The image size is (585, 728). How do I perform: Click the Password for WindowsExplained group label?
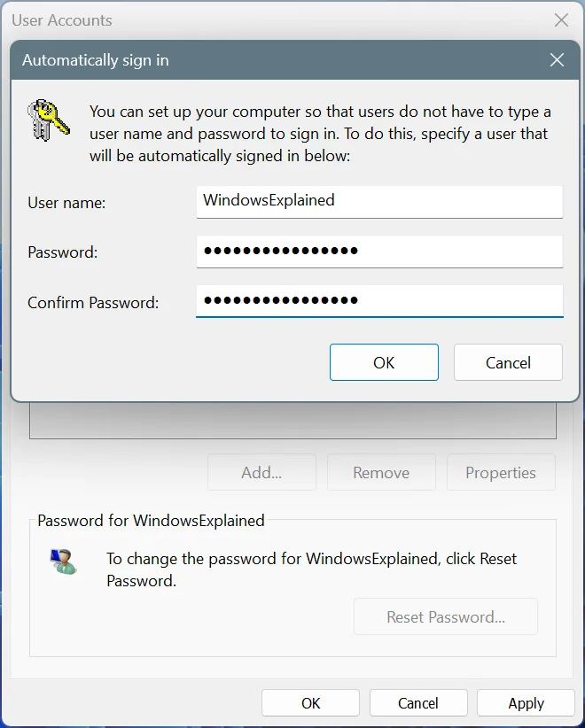(x=151, y=521)
